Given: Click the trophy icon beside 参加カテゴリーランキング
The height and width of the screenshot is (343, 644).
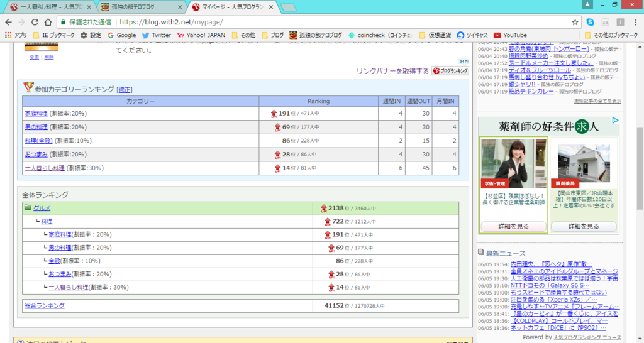Looking at the screenshot, I should (x=28, y=87).
